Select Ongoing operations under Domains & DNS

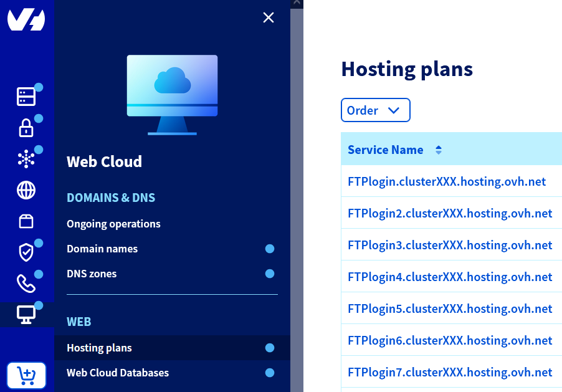point(113,224)
